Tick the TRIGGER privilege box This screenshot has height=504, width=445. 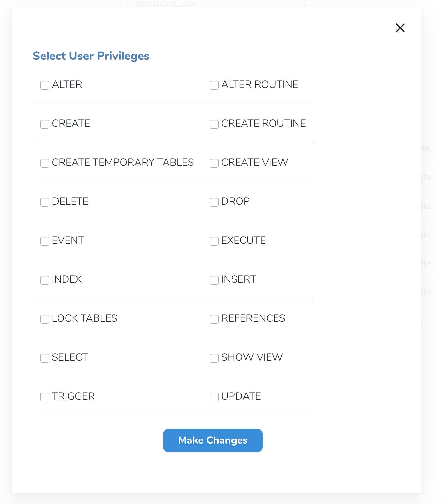(45, 397)
